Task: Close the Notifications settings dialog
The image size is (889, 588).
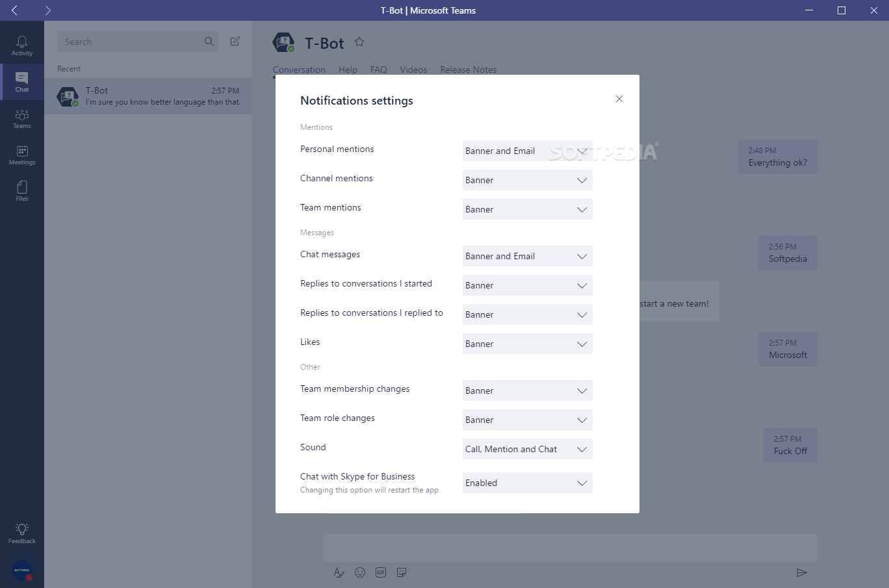Action: (619, 99)
